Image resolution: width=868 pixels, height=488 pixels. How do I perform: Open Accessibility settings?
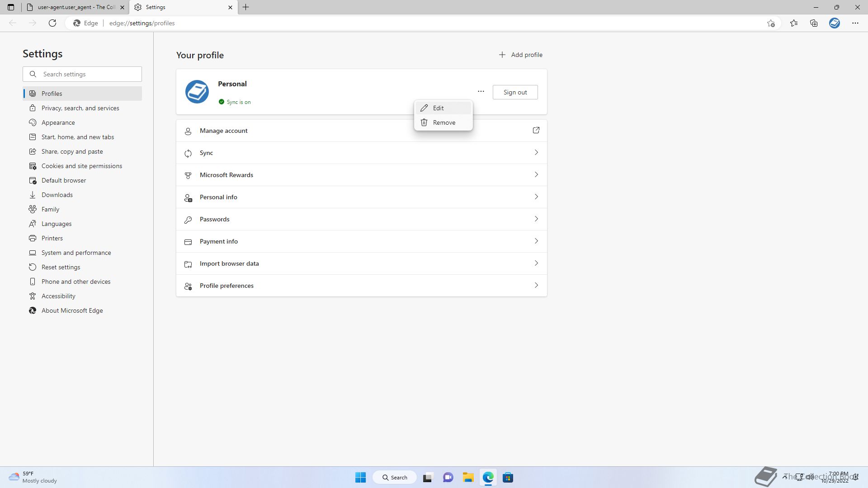tap(82, 296)
